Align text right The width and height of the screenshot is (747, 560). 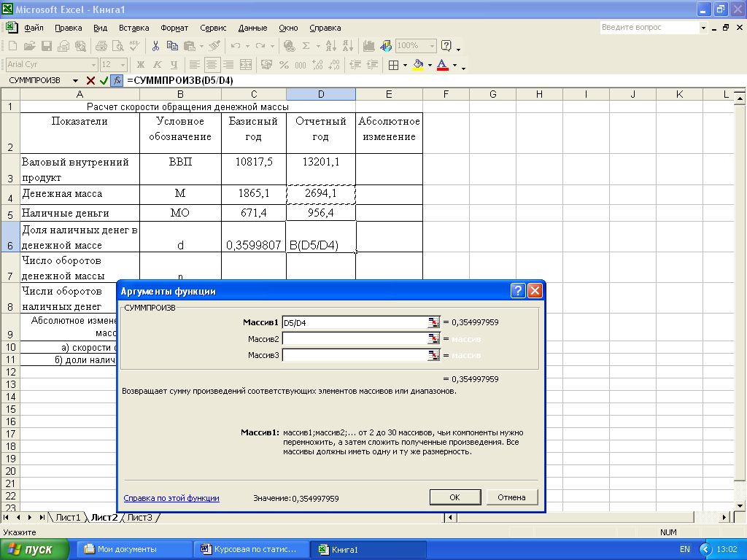[228, 65]
